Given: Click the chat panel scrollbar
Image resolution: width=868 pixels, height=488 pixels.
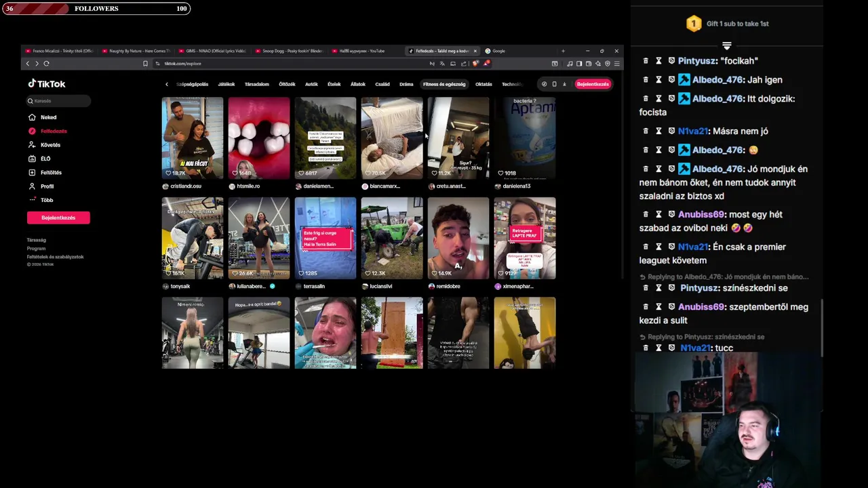Looking at the screenshot, I should point(822,328).
